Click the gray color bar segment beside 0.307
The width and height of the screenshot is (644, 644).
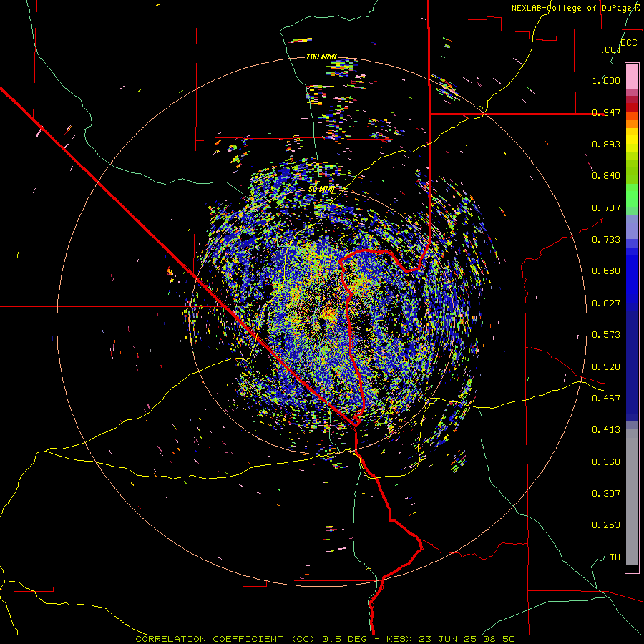click(x=632, y=497)
